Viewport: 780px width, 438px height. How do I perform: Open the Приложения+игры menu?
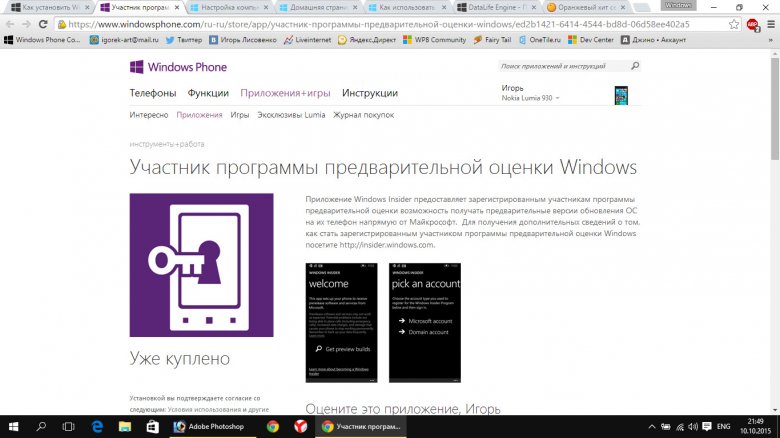click(285, 93)
